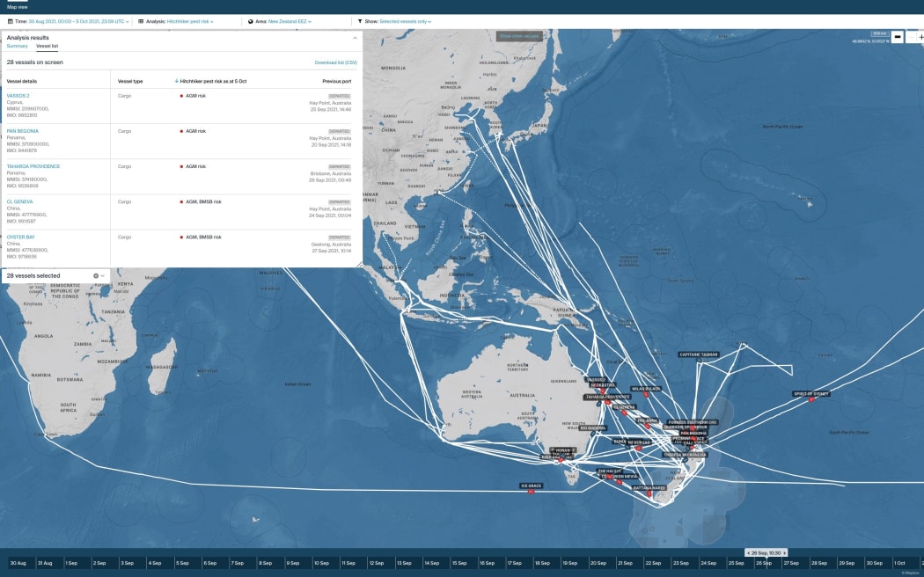This screenshot has width=924, height=577.
Task: Click the table icon beside Analysis
Action: pyautogui.click(x=141, y=21)
